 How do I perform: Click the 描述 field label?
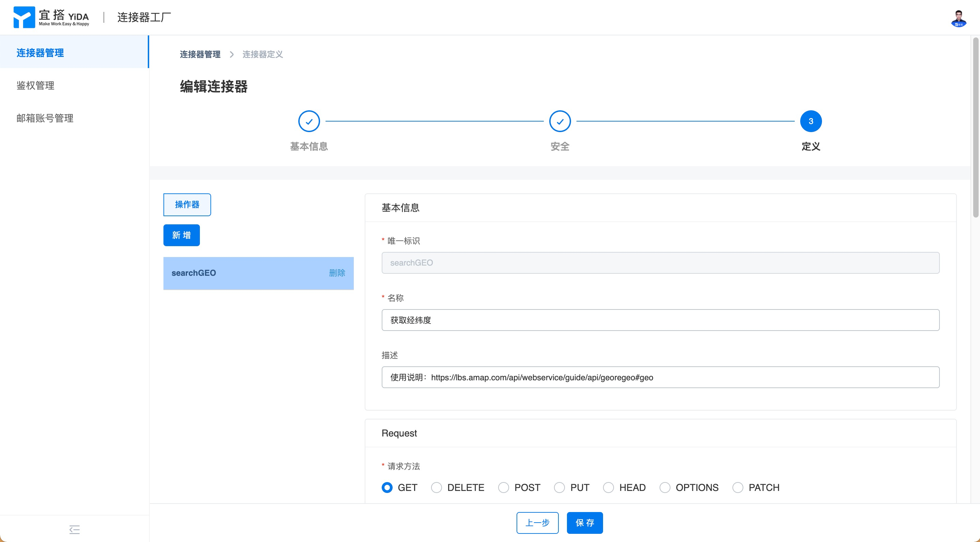[x=390, y=355]
